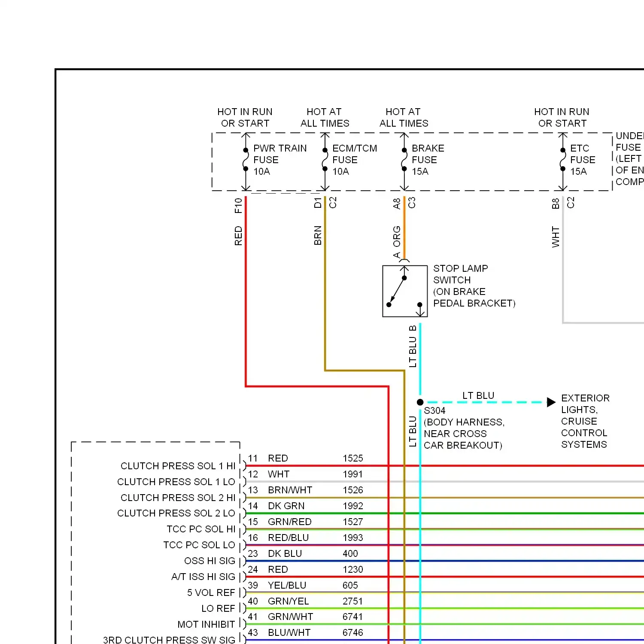Select 3RD CLUTCH PRESS SW SIG label

pyautogui.click(x=169, y=640)
